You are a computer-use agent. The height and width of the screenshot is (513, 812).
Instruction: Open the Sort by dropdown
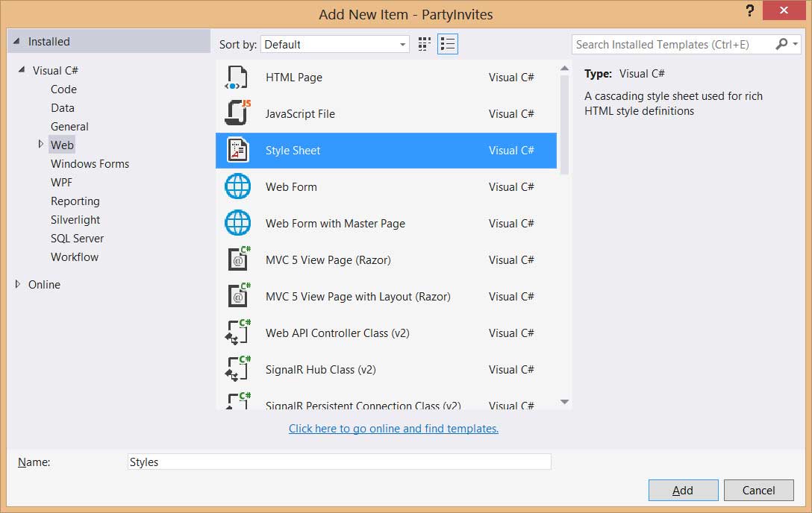point(334,45)
